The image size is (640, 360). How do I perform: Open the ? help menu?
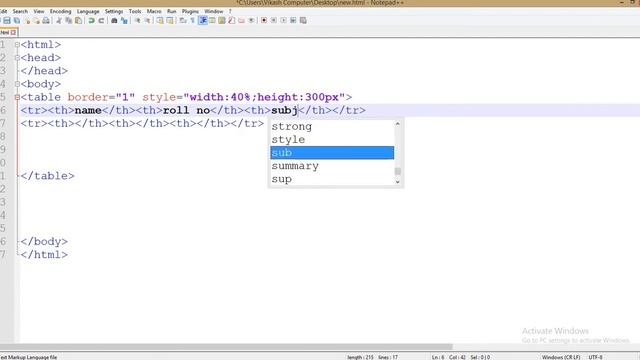click(x=230, y=11)
